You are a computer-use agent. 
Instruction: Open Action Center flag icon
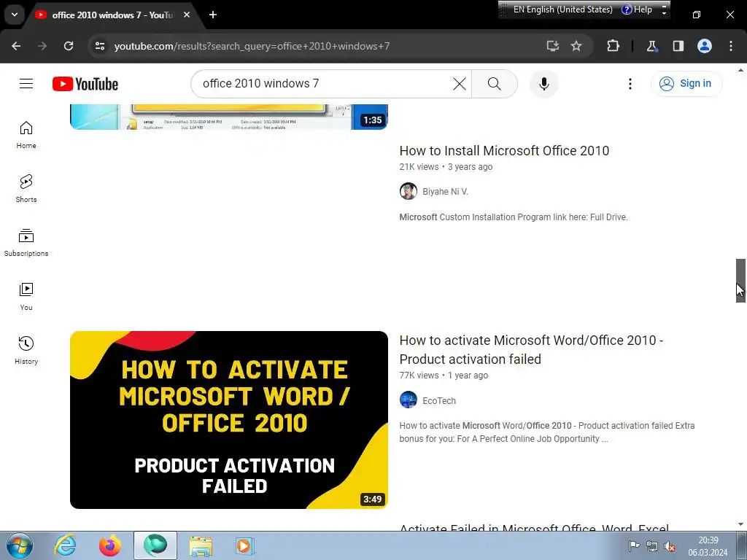(x=634, y=546)
